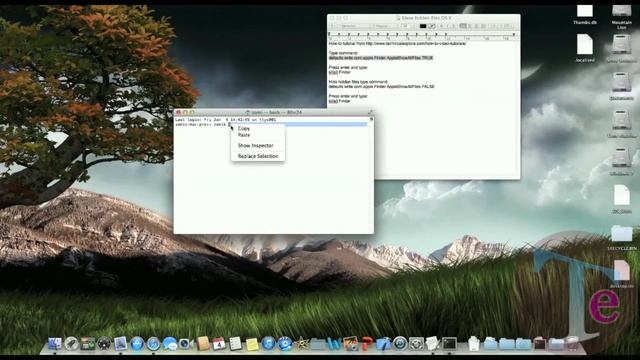
Task: Select Mountain Lion drive on desktop
Action: [622, 16]
